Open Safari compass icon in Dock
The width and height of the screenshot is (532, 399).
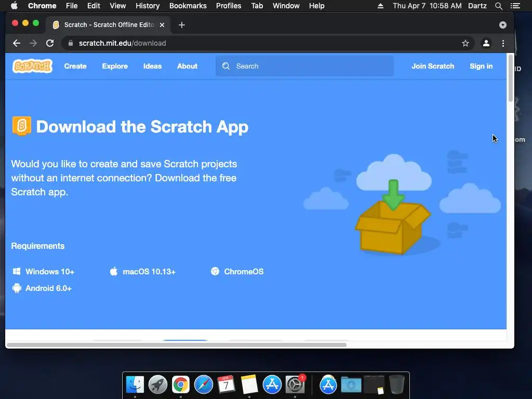click(204, 385)
